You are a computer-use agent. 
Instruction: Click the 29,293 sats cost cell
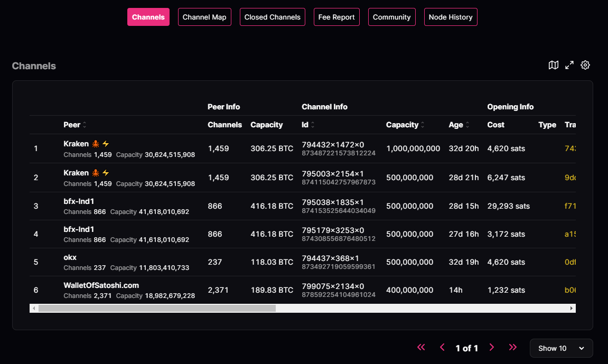(508, 206)
